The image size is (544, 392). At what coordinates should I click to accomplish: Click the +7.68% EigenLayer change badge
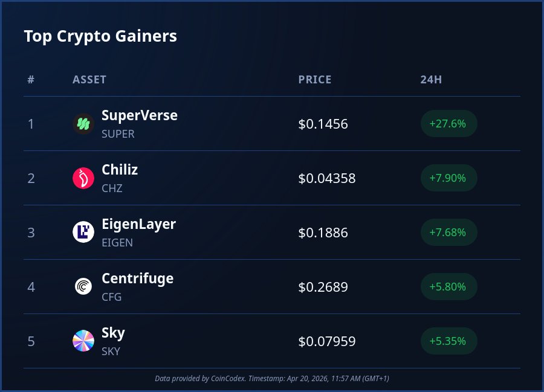pyautogui.click(x=448, y=233)
